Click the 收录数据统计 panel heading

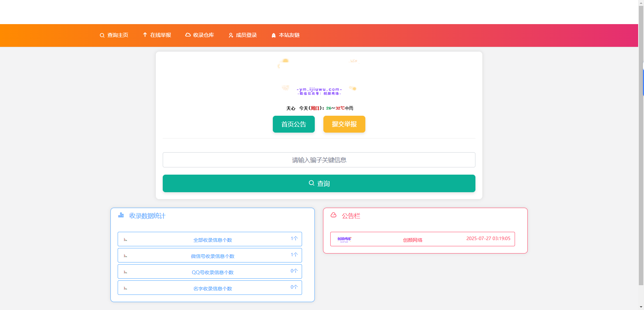point(147,216)
